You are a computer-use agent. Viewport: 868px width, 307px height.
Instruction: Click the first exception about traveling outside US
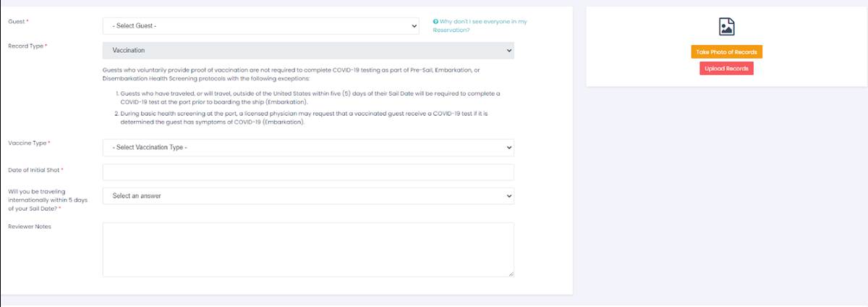[x=311, y=98]
